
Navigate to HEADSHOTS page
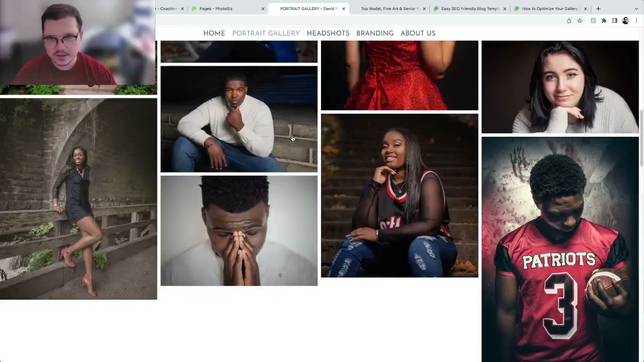(x=328, y=33)
